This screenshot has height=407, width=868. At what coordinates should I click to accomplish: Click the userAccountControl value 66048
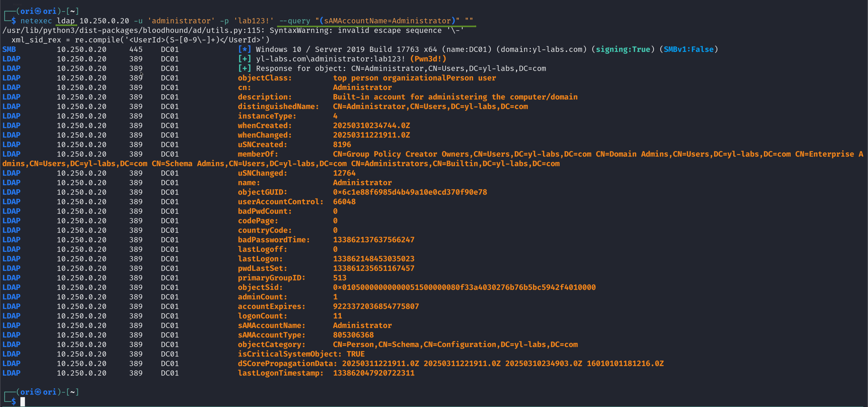pos(344,202)
